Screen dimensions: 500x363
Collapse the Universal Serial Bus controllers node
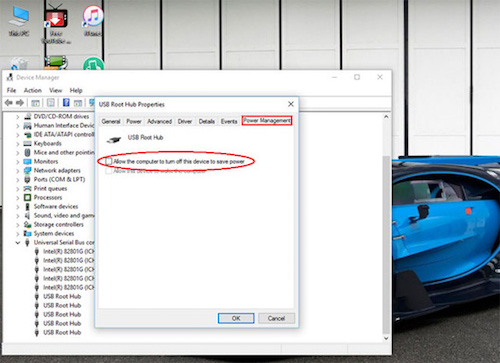(18, 243)
